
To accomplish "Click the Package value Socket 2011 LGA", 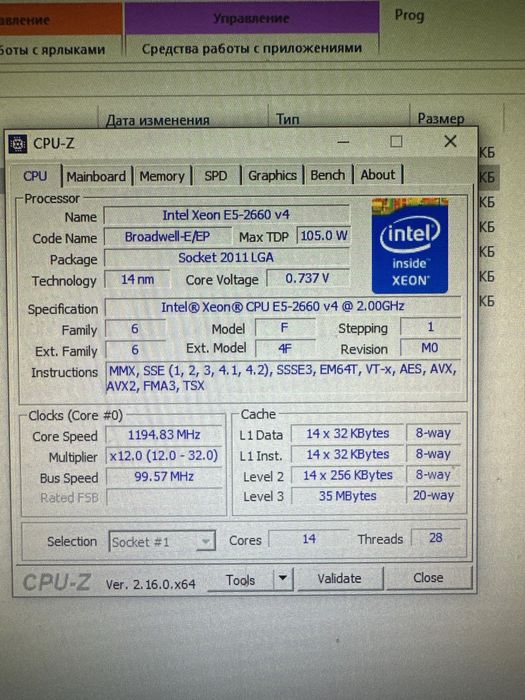I will click(x=226, y=258).
